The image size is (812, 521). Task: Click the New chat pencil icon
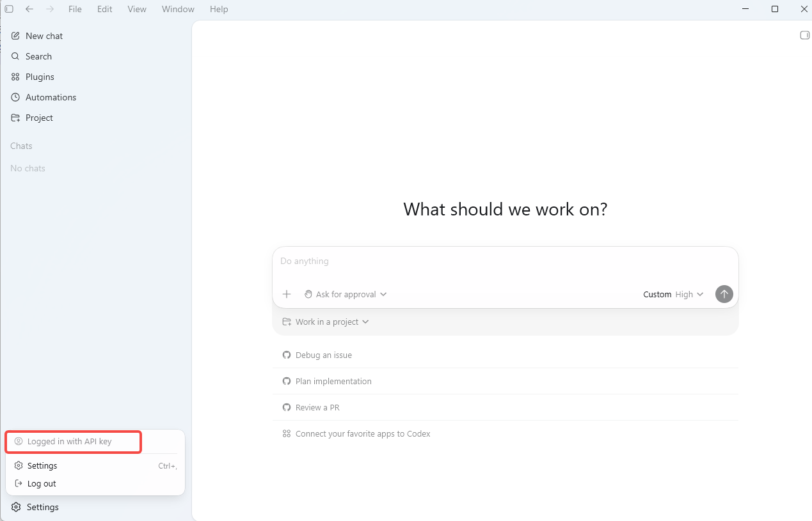coord(16,36)
